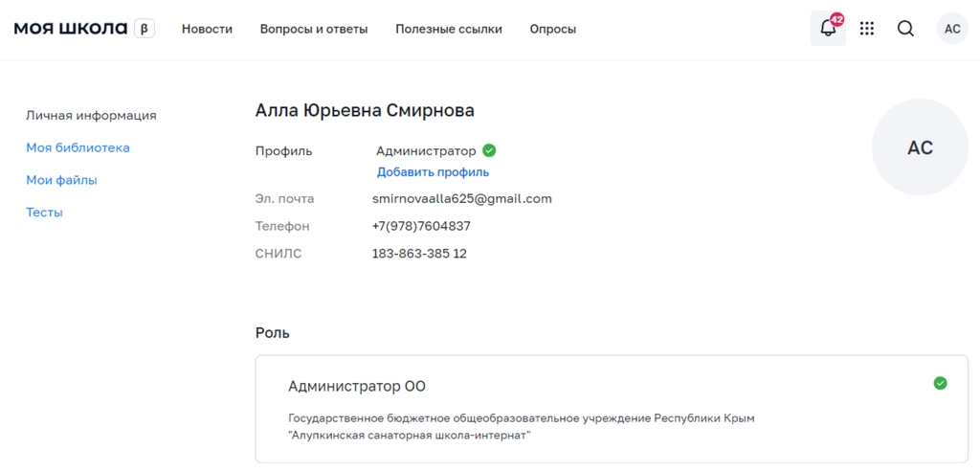This screenshot has width=980, height=472.
Task: Open Мои файлы in sidebar
Action: [x=61, y=180]
